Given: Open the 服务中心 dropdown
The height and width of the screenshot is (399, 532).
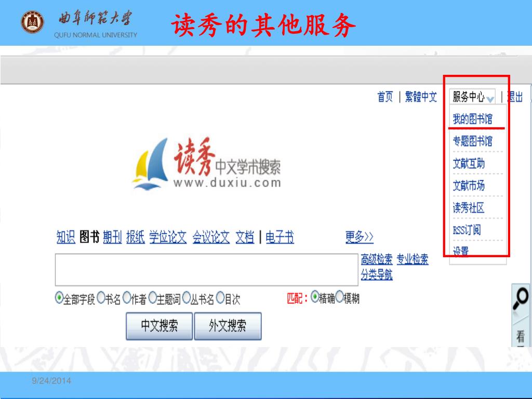Looking at the screenshot, I should (x=473, y=97).
